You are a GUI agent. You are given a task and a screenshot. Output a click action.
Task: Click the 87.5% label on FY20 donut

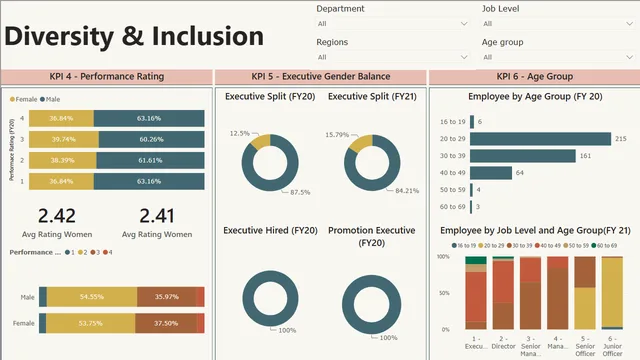point(300,192)
